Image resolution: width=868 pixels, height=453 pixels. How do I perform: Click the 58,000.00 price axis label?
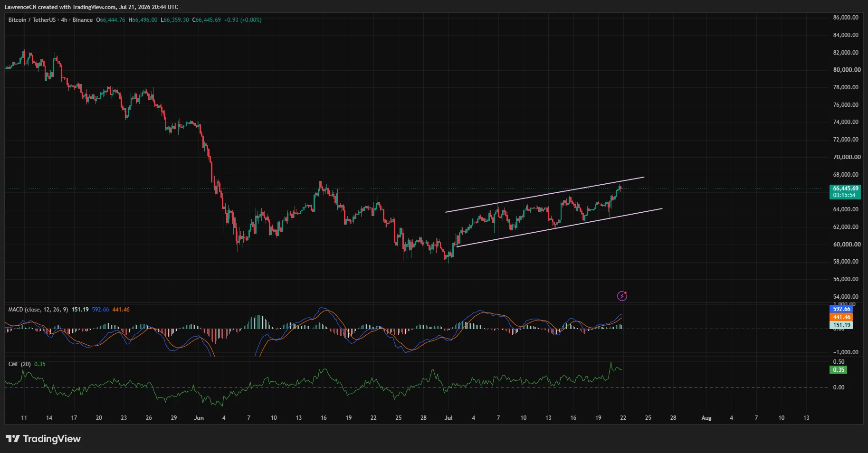(x=846, y=262)
